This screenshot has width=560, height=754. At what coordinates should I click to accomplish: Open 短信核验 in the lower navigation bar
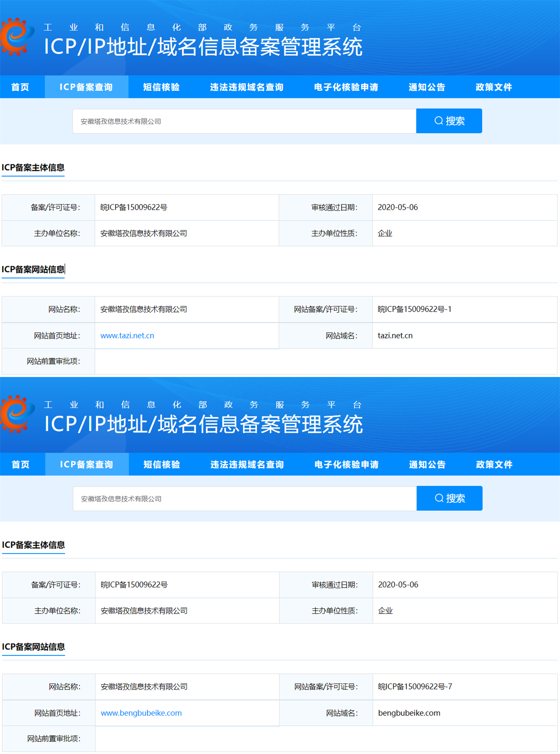pyautogui.click(x=162, y=465)
